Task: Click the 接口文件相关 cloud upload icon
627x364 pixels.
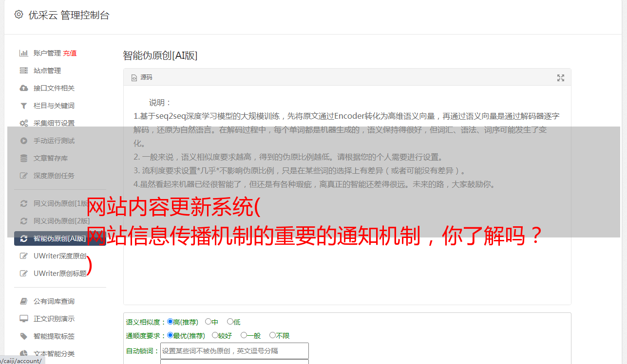Action: [x=23, y=88]
